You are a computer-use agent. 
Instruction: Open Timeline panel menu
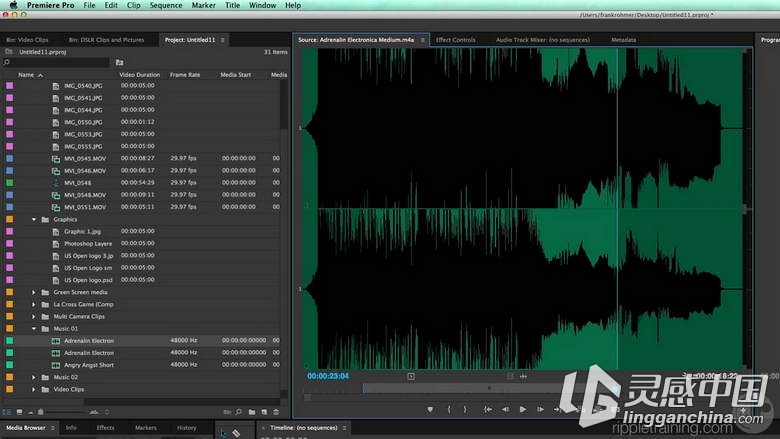[344, 428]
